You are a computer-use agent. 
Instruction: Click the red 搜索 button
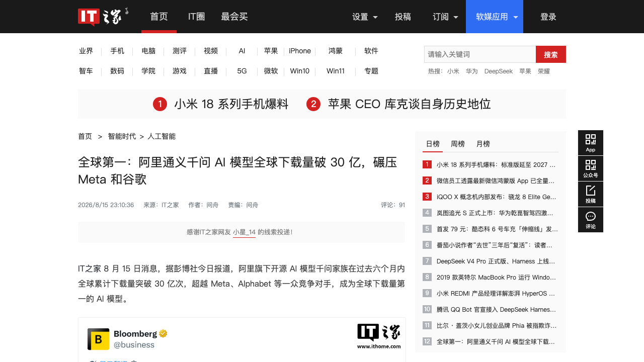coord(551,54)
